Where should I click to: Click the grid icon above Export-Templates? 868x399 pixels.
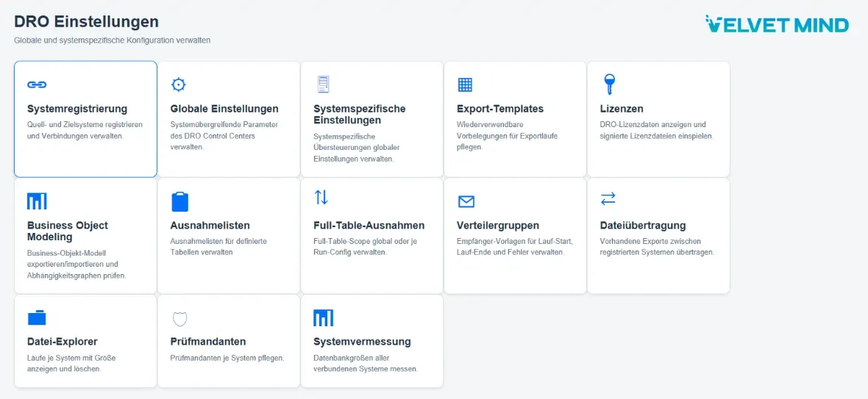[465, 85]
